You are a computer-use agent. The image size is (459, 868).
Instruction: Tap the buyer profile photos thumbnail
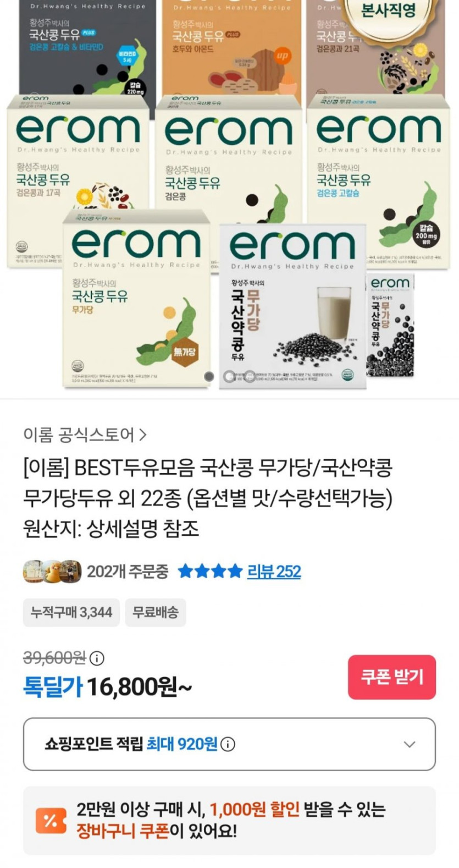tap(52, 572)
